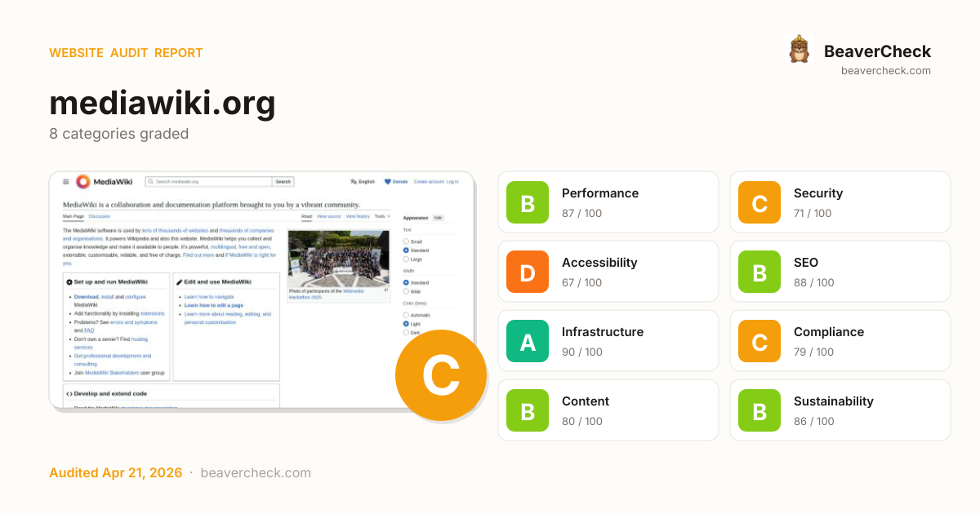Image resolution: width=980 pixels, height=514 pixels.
Task: Click the large overall grade C circle
Action: coord(441,375)
